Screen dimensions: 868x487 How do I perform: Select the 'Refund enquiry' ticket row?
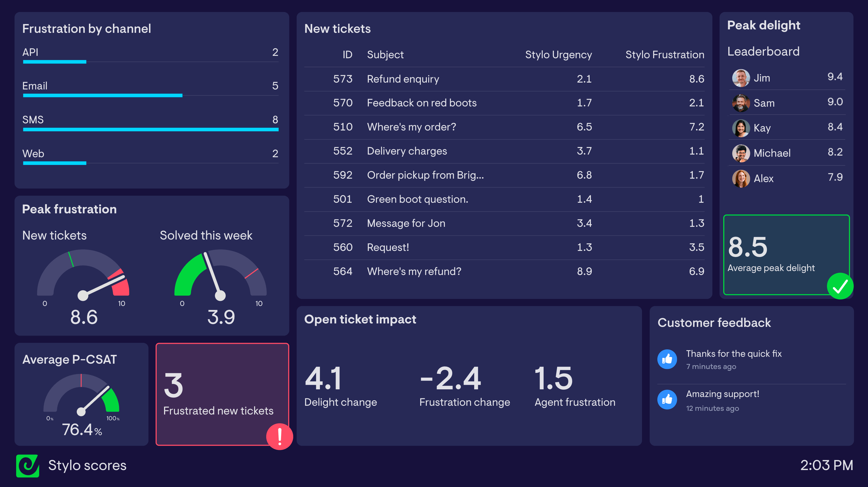pos(504,79)
